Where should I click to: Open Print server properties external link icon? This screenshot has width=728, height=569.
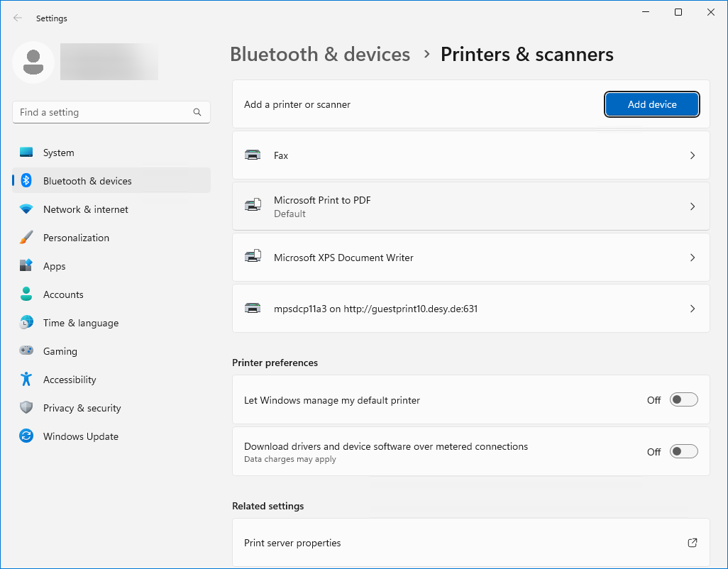(693, 543)
